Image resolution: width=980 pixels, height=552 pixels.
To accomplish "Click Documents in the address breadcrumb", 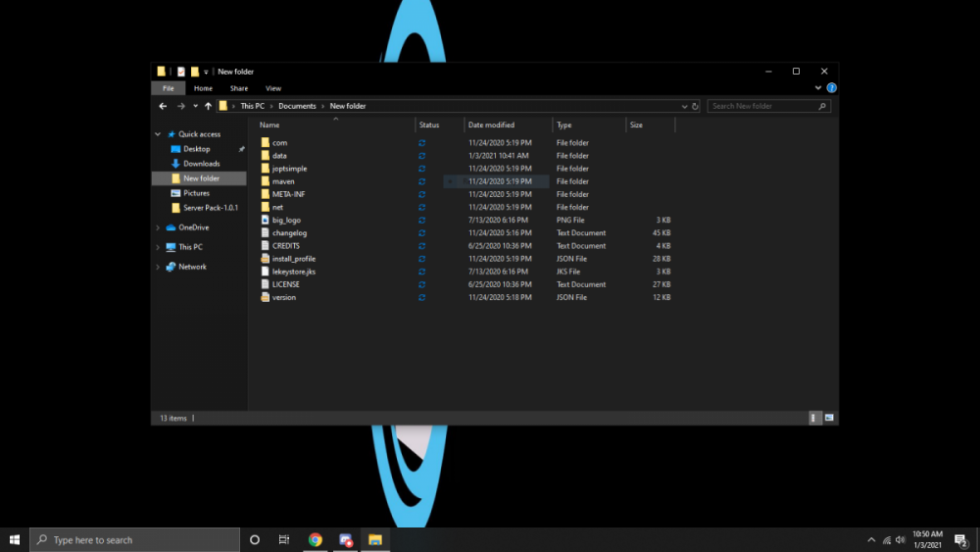I will (297, 106).
